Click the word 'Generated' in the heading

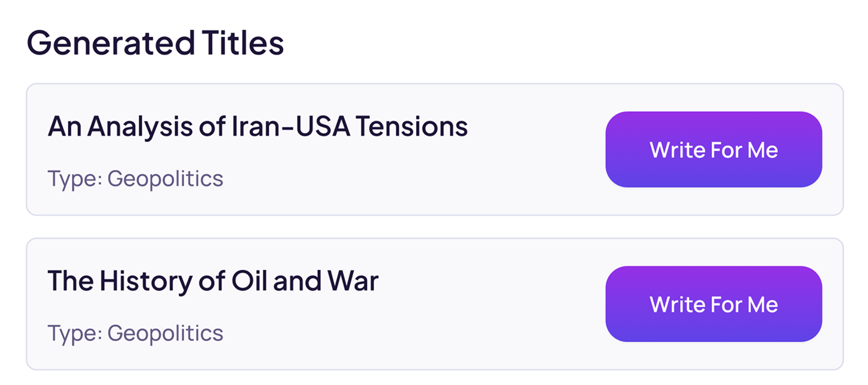coord(111,43)
